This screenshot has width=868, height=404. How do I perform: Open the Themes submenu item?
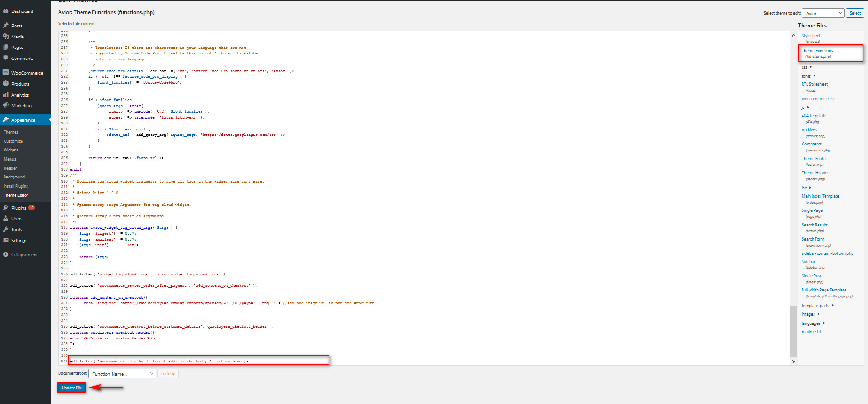11,132
